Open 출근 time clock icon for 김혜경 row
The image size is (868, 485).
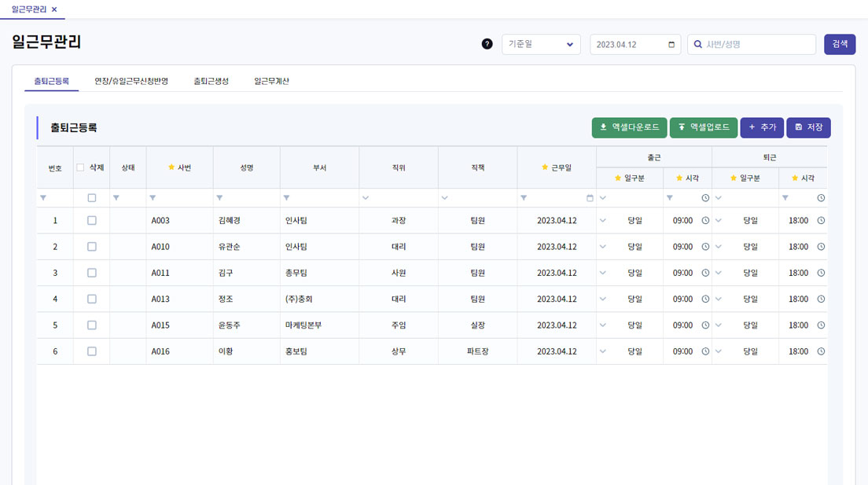[705, 220]
